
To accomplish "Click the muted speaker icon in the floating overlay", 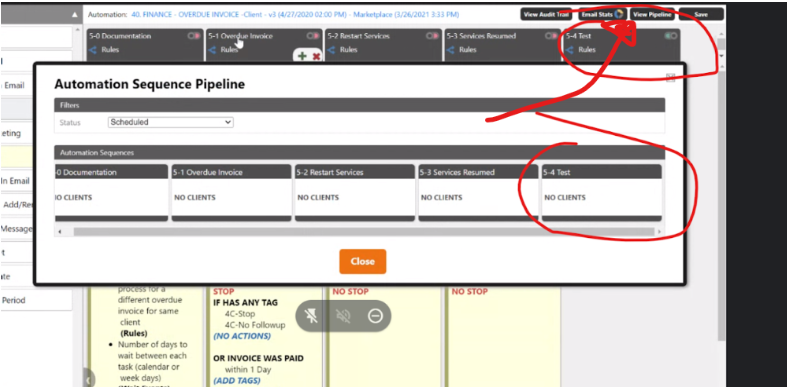I will pyautogui.click(x=343, y=316).
